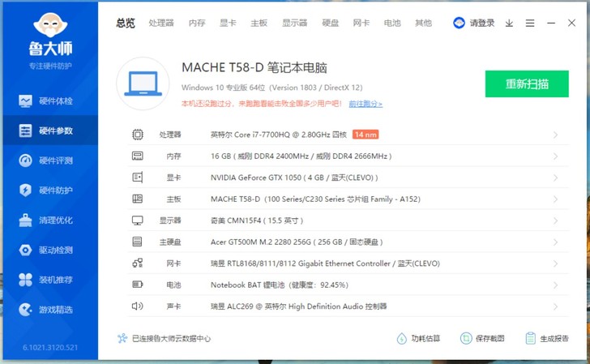This screenshot has height=364, width=590.
Task: Expand the 显示器 CMN15F4 row chevron
Action: [555, 221]
